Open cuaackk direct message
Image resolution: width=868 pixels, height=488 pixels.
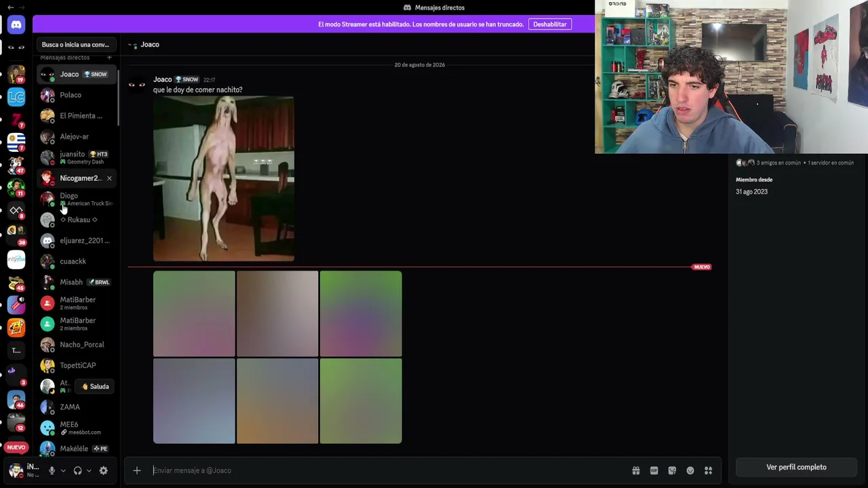click(77, 261)
